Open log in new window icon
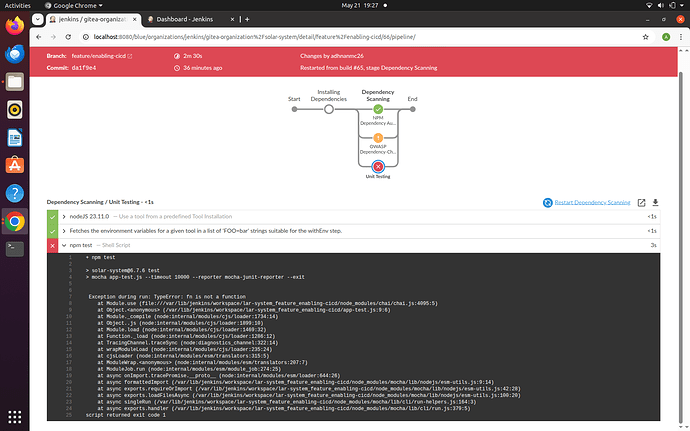The height and width of the screenshot is (431, 690). [x=641, y=203]
